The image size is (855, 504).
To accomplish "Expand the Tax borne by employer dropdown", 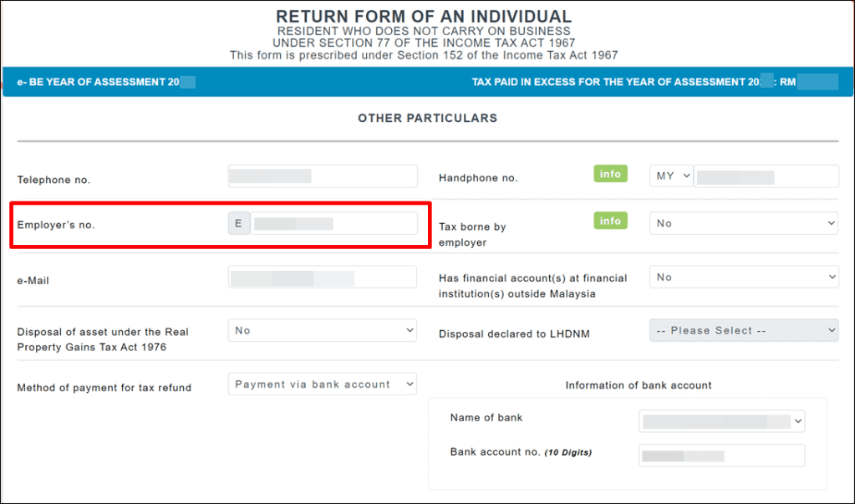I will 744,223.
